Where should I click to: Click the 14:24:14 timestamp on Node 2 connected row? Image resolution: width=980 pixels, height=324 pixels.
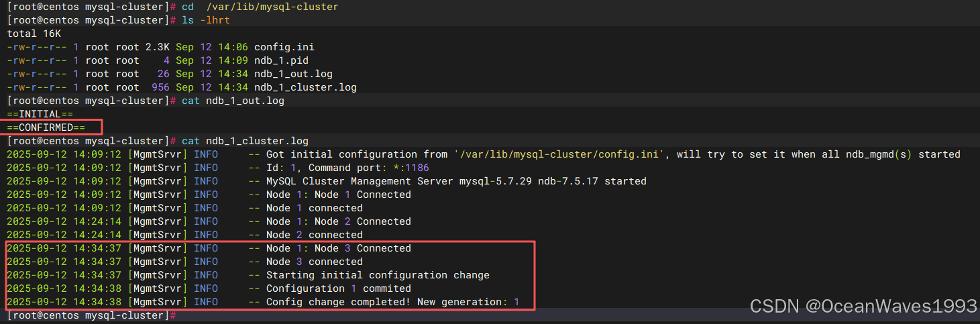pyautogui.click(x=97, y=235)
